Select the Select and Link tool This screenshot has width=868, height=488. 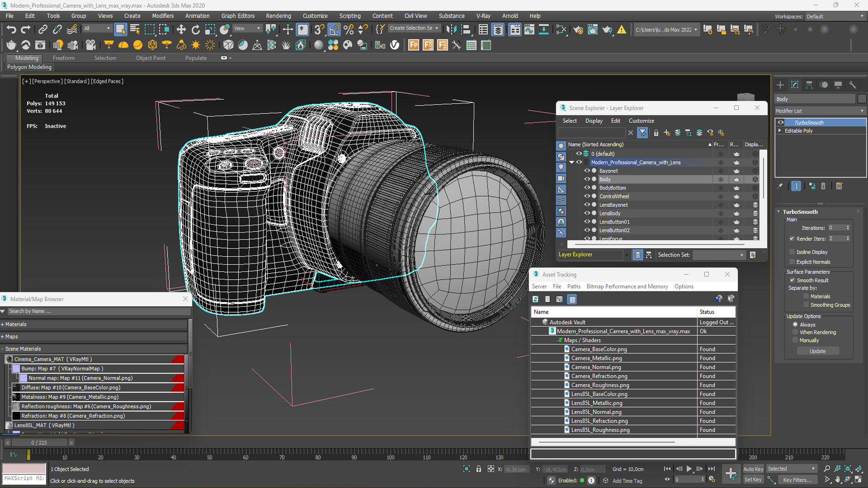(42, 30)
